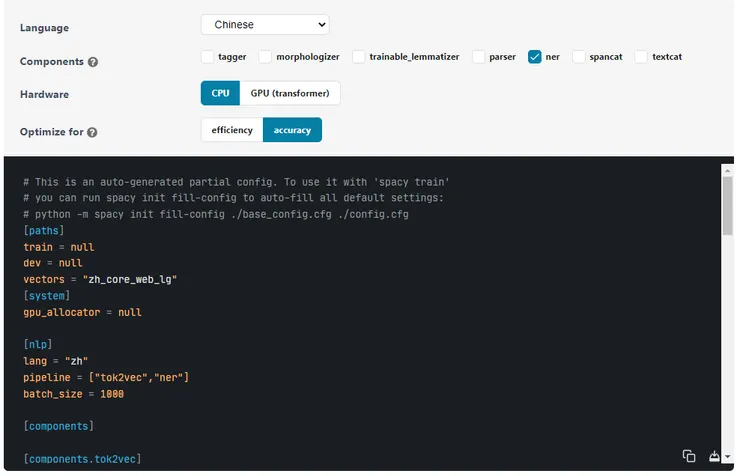Copy the generated config to clipboard
Screen dimensions: 740x476
(689, 456)
